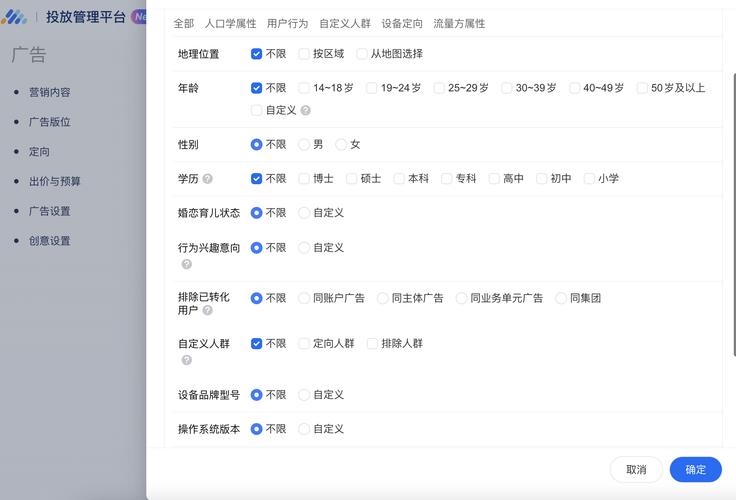736x500 pixels.
Task: Select 自定义 for 行为兴趣意向
Action: click(x=304, y=247)
